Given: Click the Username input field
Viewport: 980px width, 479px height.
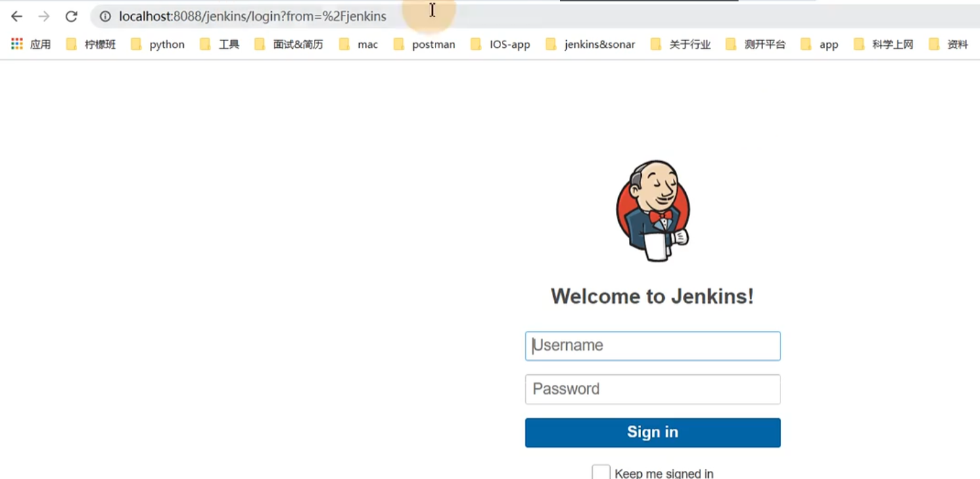Looking at the screenshot, I should pos(652,346).
